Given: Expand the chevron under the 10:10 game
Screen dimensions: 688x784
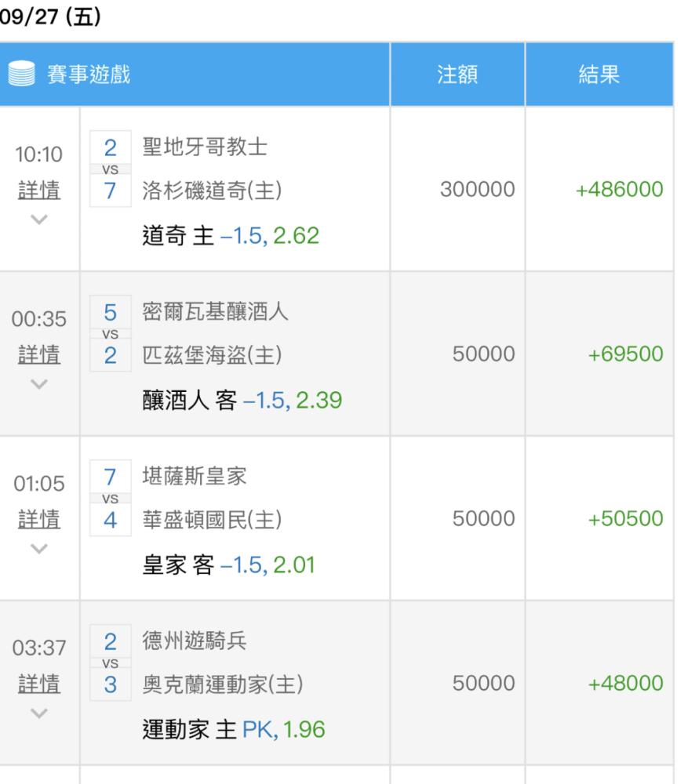Looking at the screenshot, I should pos(39,219).
